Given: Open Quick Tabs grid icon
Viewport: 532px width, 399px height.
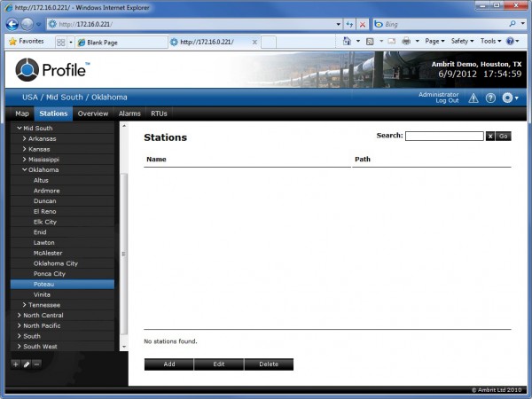Looking at the screenshot, I should (61, 42).
